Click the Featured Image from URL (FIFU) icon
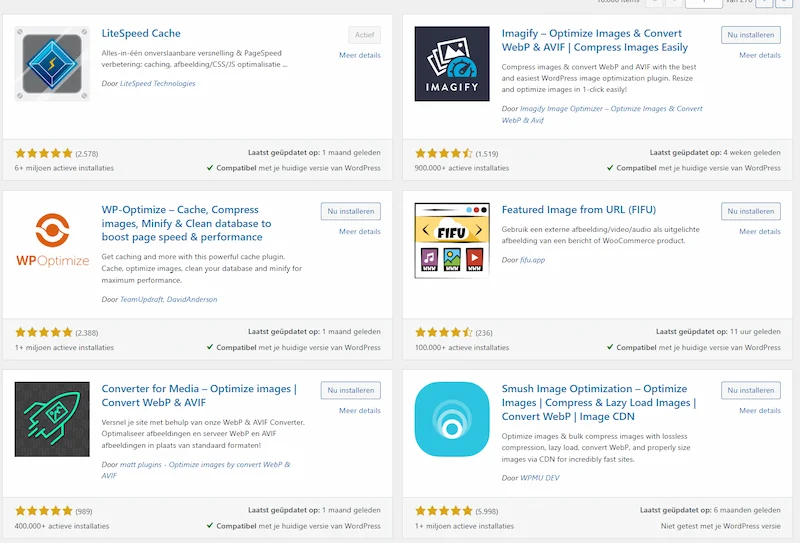The width and height of the screenshot is (800, 543). pyautogui.click(x=452, y=241)
